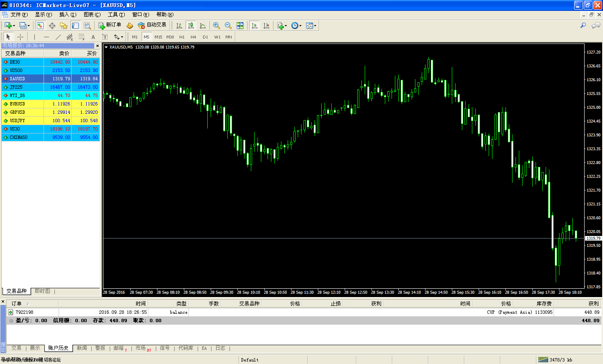Select the text A tool

pyautogui.click(x=93, y=37)
